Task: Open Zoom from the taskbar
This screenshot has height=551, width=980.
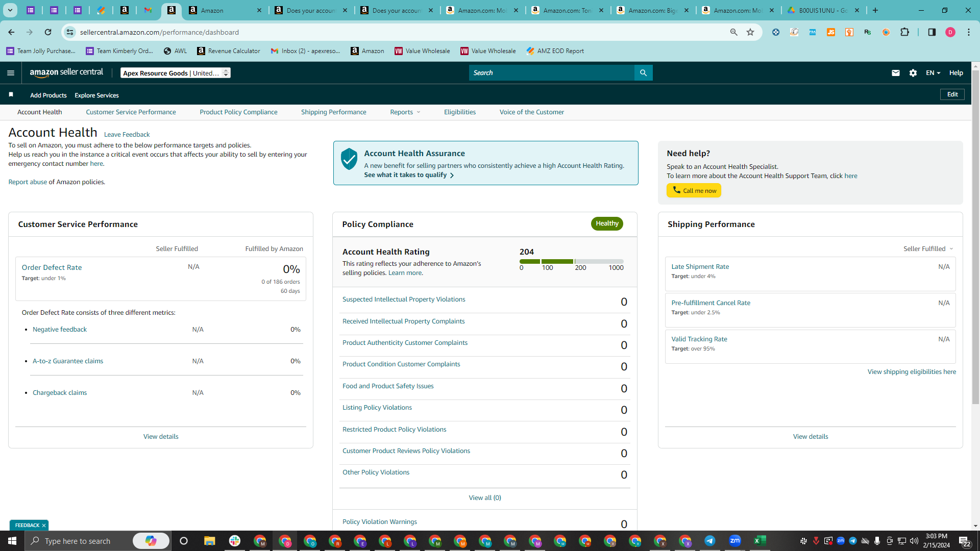Action: point(735,541)
